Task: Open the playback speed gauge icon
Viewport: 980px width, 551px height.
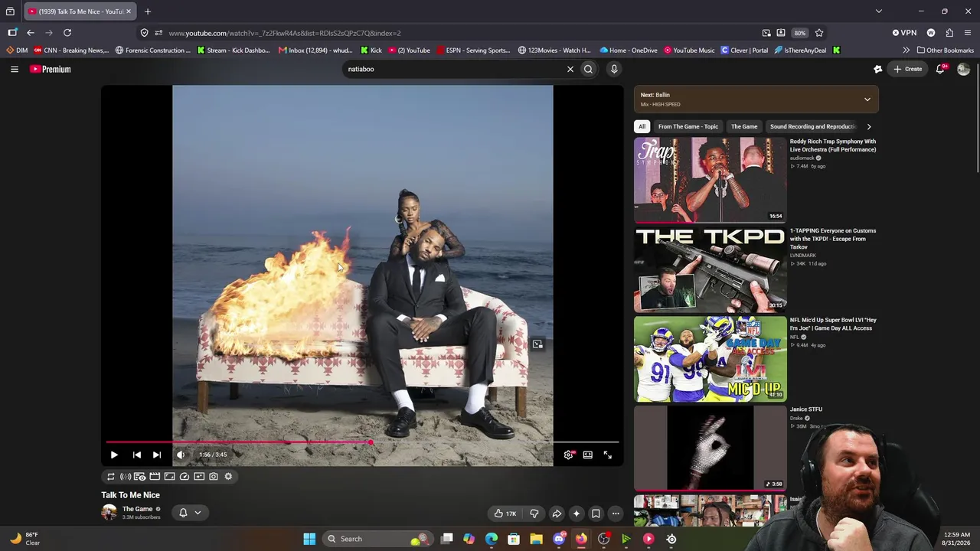Action: (x=185, y=476)
